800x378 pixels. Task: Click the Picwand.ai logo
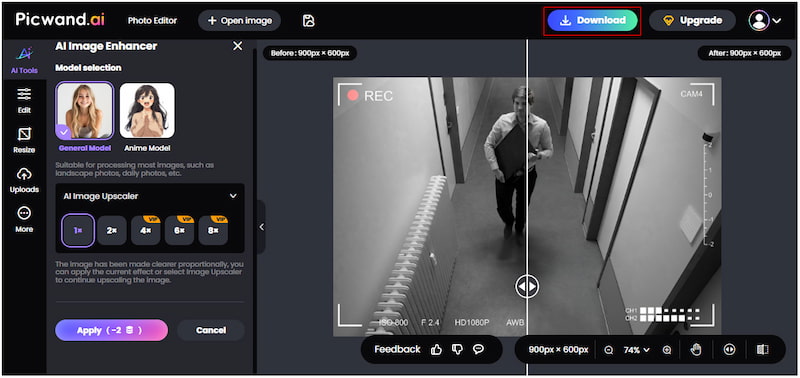[x=60, y=19]
